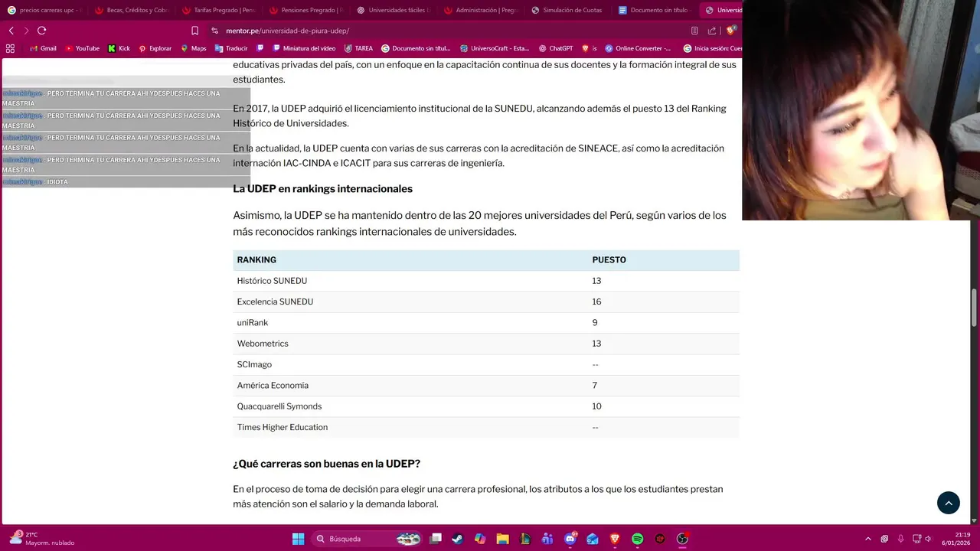Switch to Administración tab
The image size is (980, 551).
(x=480, y=10)
